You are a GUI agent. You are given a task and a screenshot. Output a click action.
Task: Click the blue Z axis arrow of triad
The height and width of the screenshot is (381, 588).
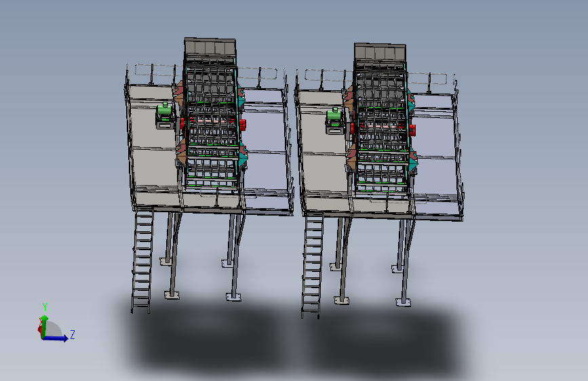pos(56,338)
